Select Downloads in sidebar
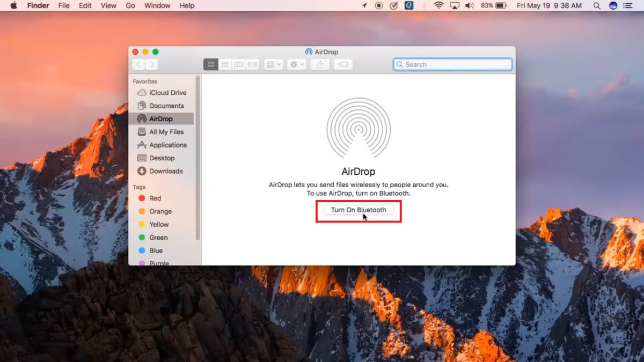The image size is (644, 362). pos(162,171)
